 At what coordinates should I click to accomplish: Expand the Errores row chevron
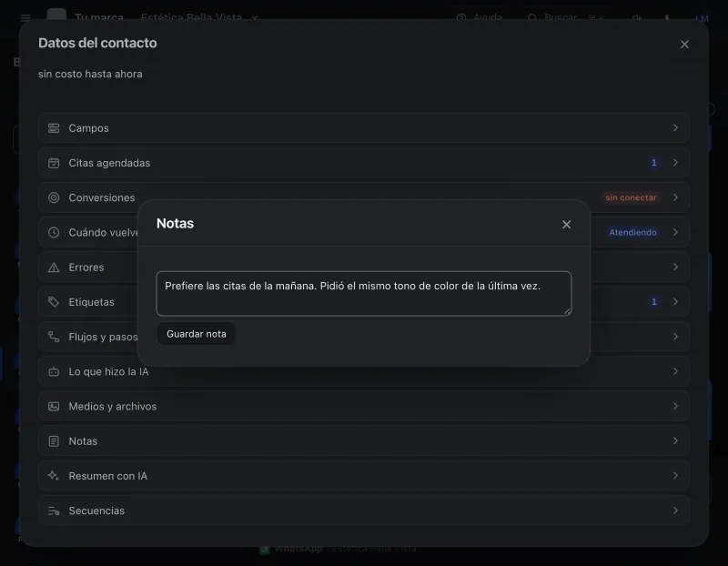675,267
